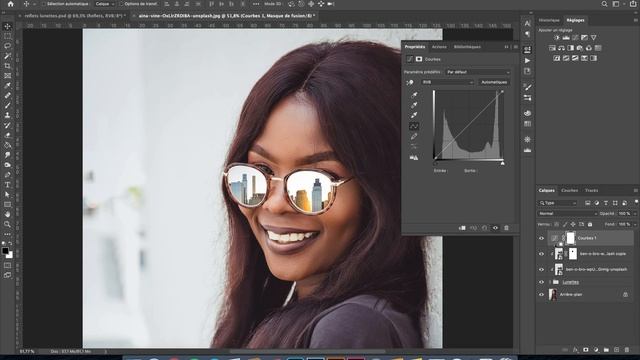640x360 pixels.
Task: Select the Eraser tool
Action: coord(7,135)
